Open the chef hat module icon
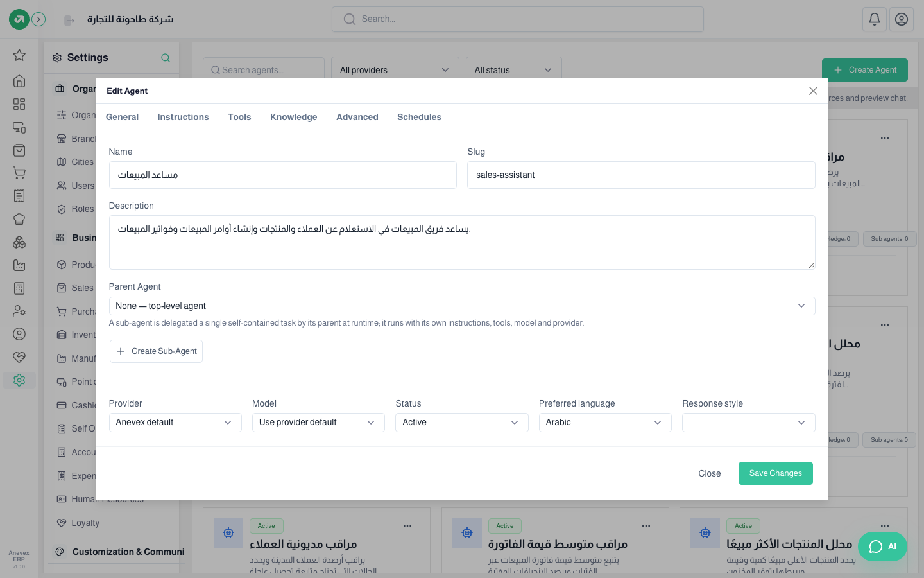 point(19,219)
